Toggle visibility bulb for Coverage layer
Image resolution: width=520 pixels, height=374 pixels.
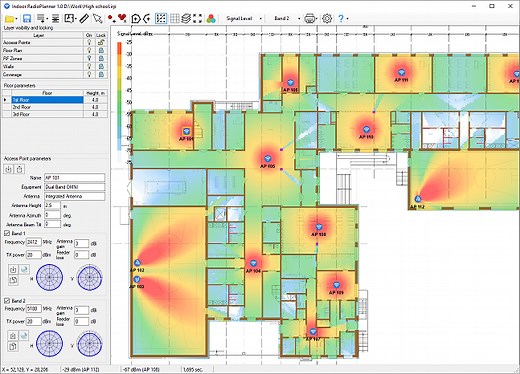89,74
